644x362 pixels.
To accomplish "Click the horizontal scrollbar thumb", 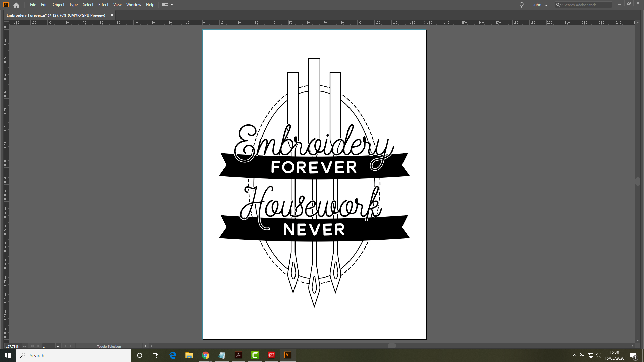I will 392,346.
